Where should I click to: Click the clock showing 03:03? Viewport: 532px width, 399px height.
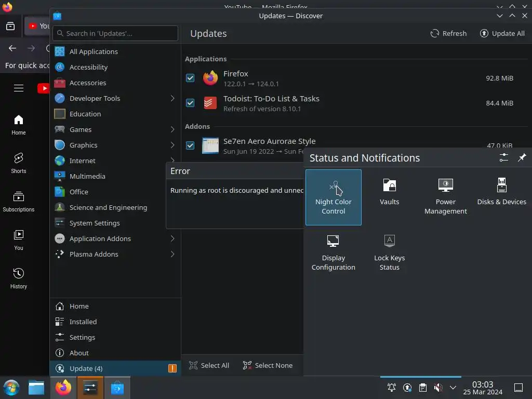483,388
